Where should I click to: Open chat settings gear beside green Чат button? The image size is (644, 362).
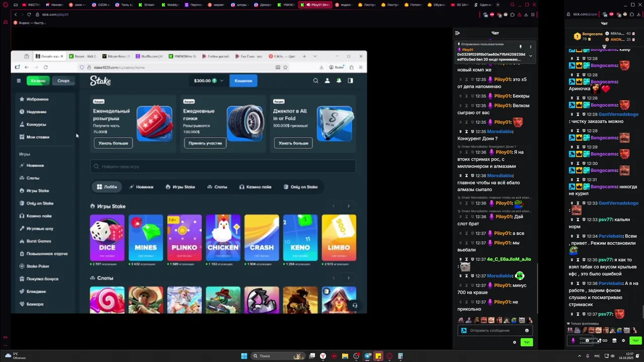[514, 342]
